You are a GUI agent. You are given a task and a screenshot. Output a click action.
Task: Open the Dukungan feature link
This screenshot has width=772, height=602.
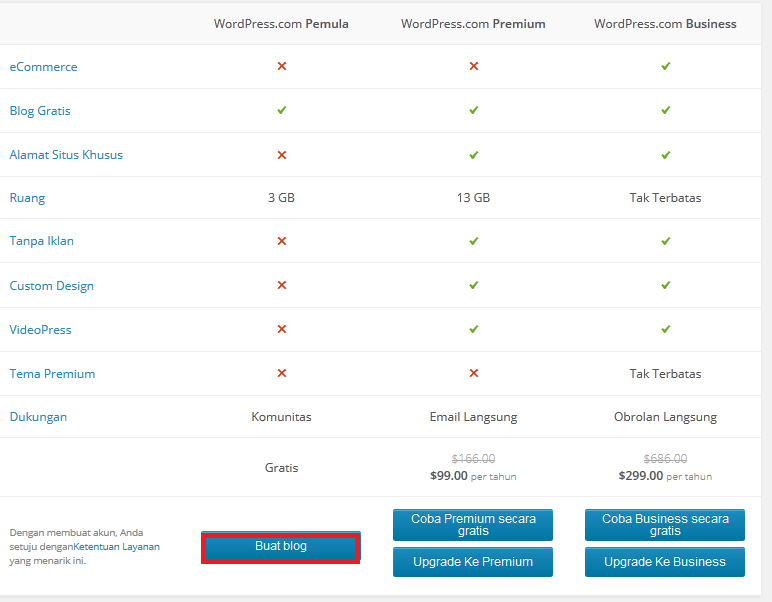click(x=38, y=417)
